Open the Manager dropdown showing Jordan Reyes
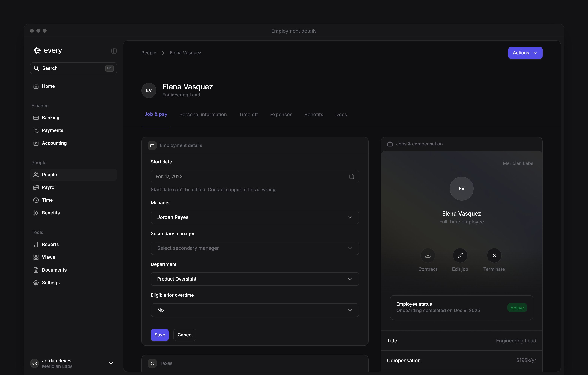The height and width of the screenshot is (375, 588). pos(255,217)
